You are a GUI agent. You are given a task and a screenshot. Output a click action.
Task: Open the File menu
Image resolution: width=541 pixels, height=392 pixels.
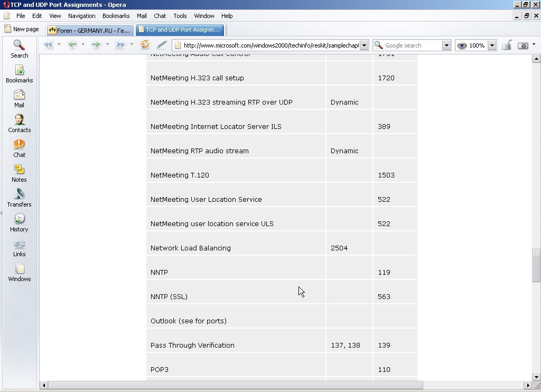tap(21, 16)
